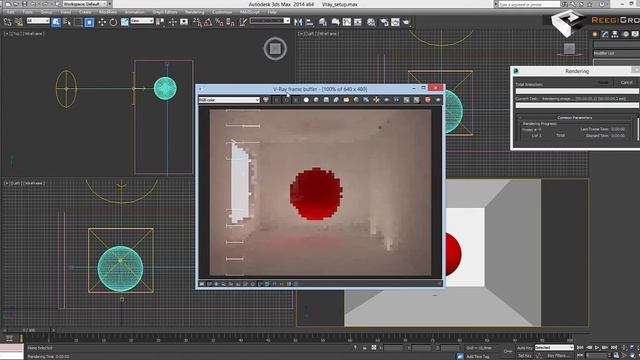The image size is (640, 360).
Task: Open the reference coordinate system dropdown
Action: click(x=142, y=21)
